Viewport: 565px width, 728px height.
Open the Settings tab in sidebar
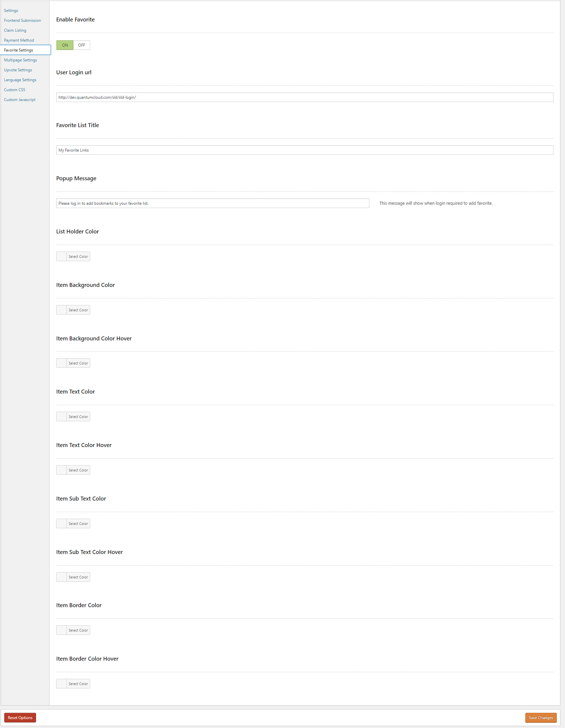point(11,11)
